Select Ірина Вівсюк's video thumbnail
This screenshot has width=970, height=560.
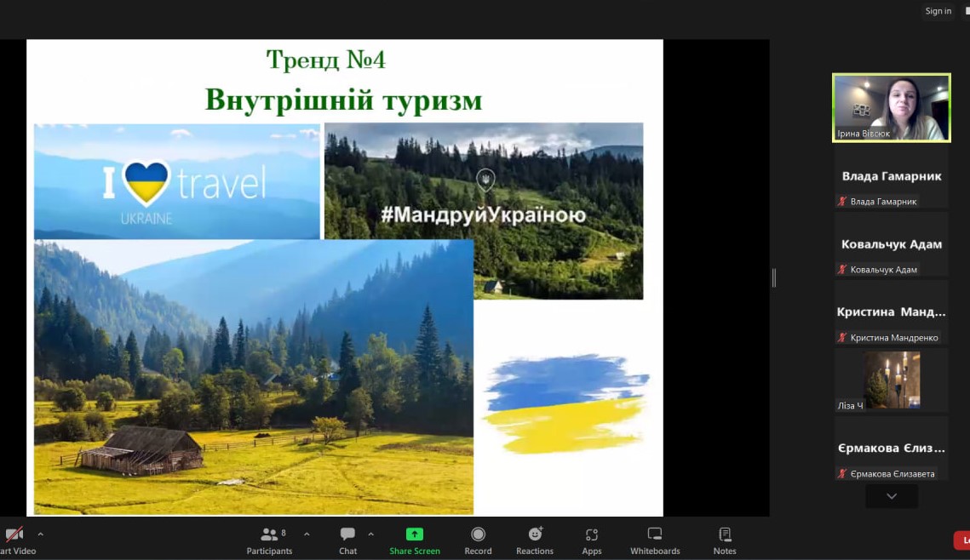click(891, 107)
